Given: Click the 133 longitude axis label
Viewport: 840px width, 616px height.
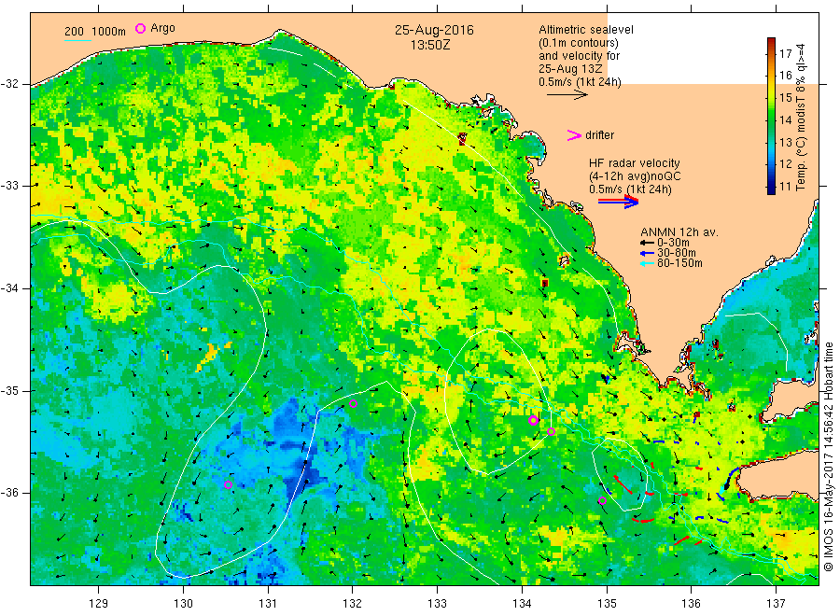Looking at the screenshot, I should (x=437, y=604).
